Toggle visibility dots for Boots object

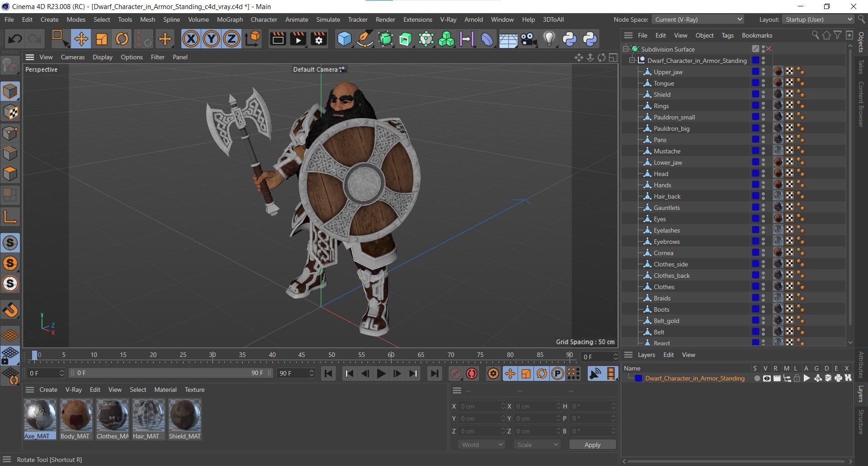pyautogui.click(x=763, y=309)
